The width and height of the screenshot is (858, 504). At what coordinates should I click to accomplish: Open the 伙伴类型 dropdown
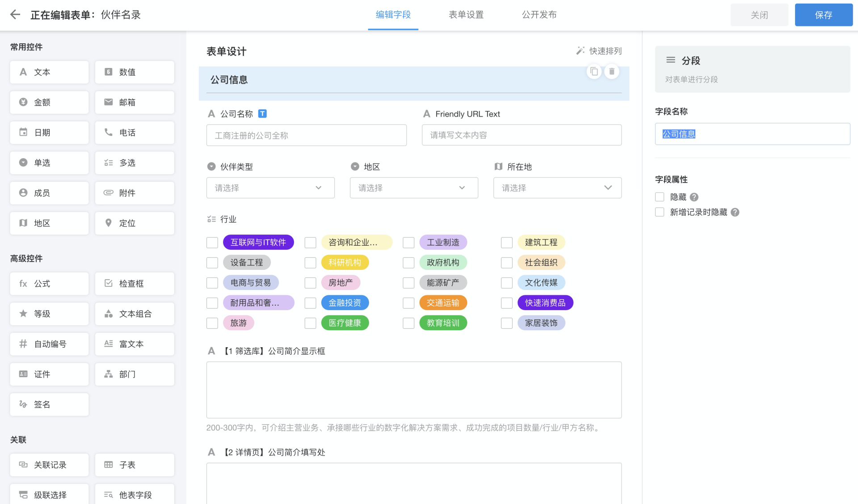(x=270, y=188)
